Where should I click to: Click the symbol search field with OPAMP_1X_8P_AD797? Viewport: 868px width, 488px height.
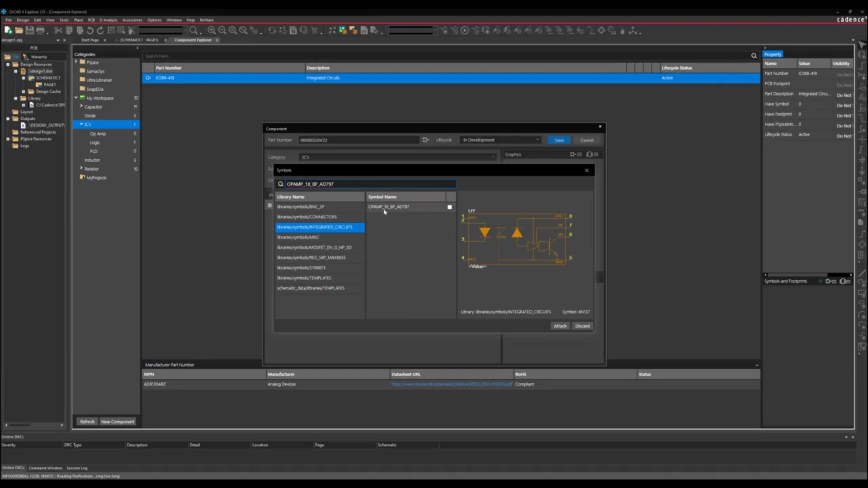(370, 184)
